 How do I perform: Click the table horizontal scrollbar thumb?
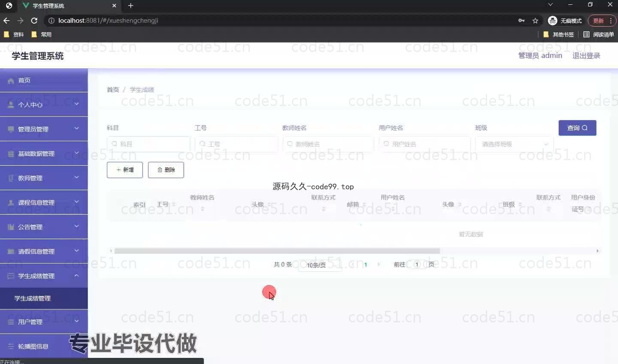pyautogui.click(x=277, y=251)
